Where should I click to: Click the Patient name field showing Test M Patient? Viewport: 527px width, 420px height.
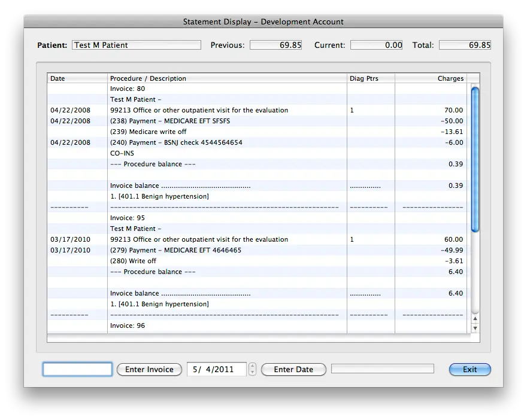[x=136, y=44]
